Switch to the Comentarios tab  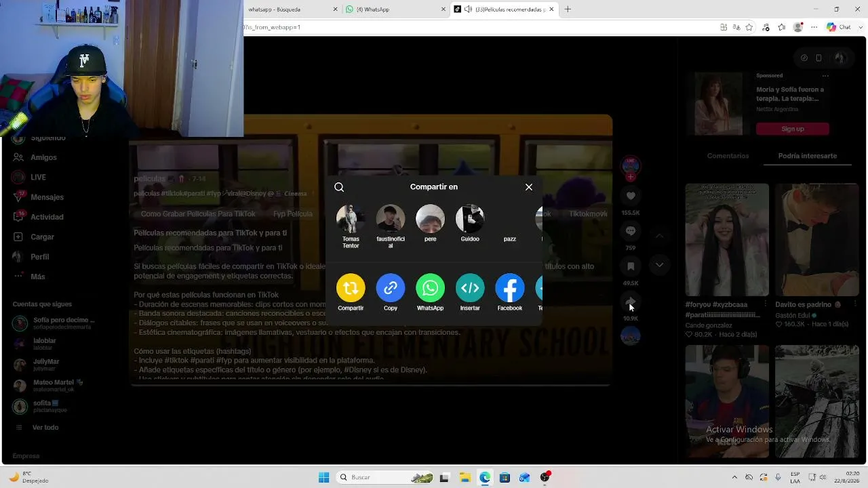(x=728, y=156)
